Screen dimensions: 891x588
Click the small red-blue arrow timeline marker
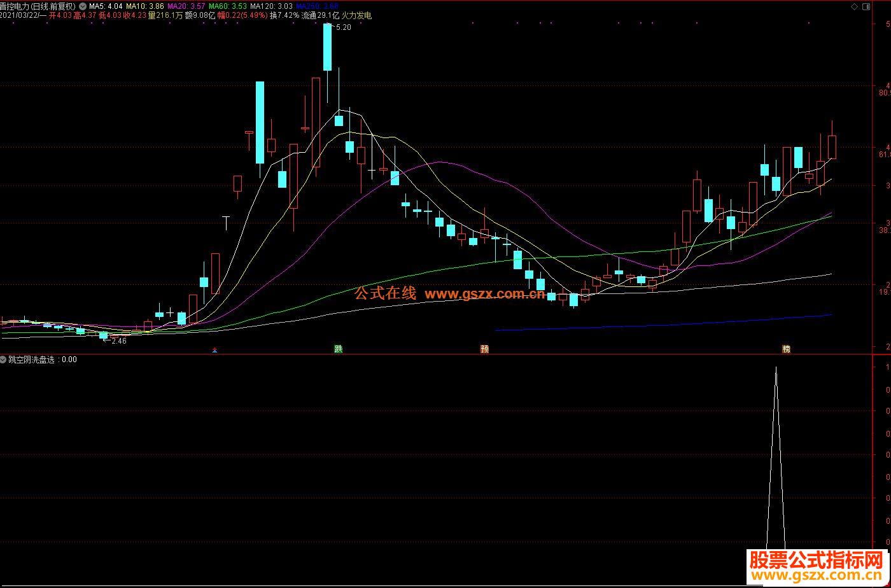pos(215,350)
